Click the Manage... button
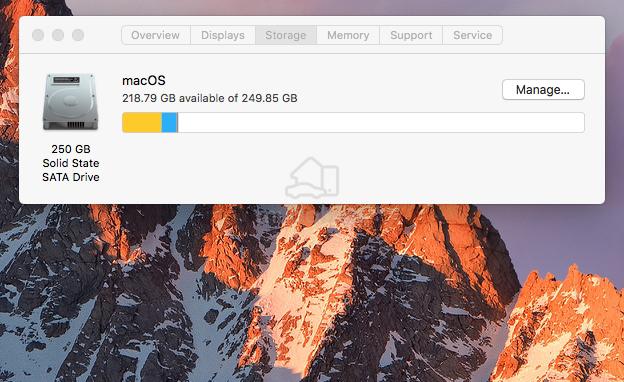Viewport: 624px width, 382px height. point(543,90)
